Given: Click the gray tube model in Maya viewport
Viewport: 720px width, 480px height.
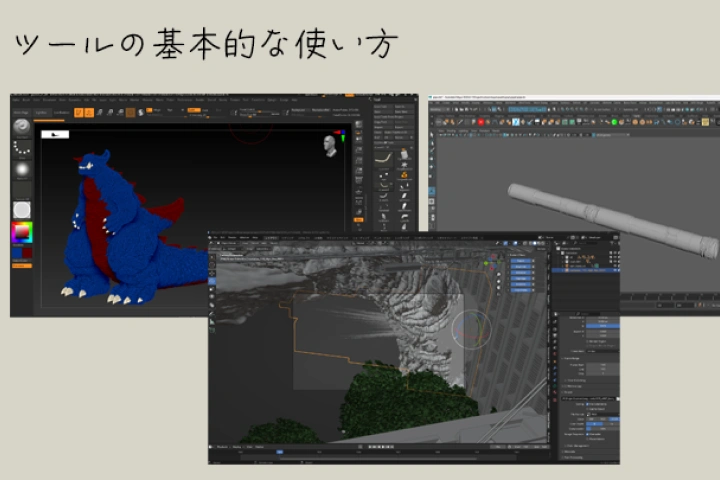Looking at the screenshot, I should (x=614, y=220).
